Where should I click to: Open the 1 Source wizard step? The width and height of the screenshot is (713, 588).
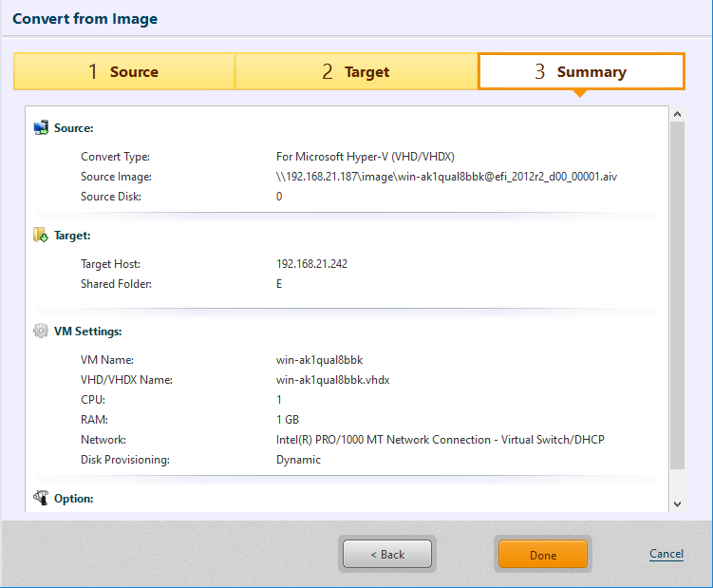pos(123,72)
